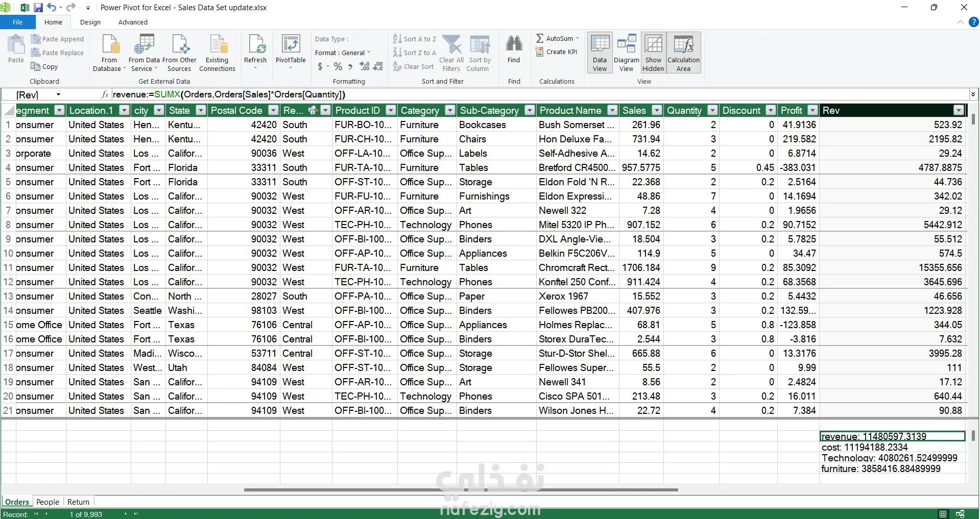Insert a PivotTable
980x519 pixels.
[291, 51]
